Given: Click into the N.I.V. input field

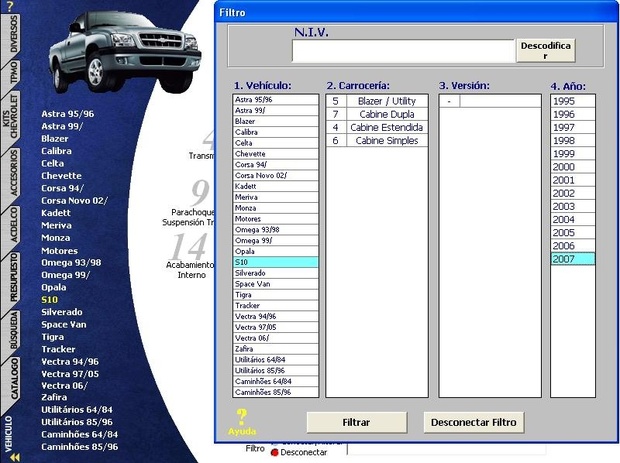Looking at the screenshot, I should [403, 51].
